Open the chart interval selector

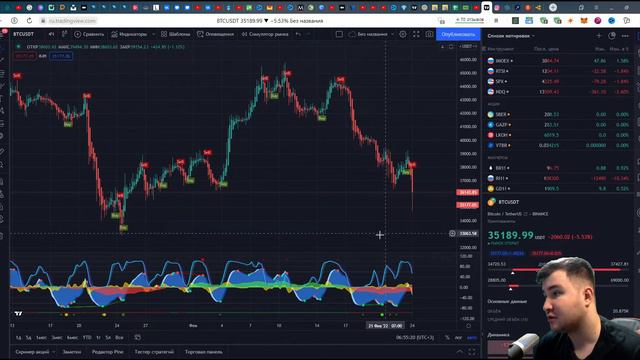coord(51,34)
